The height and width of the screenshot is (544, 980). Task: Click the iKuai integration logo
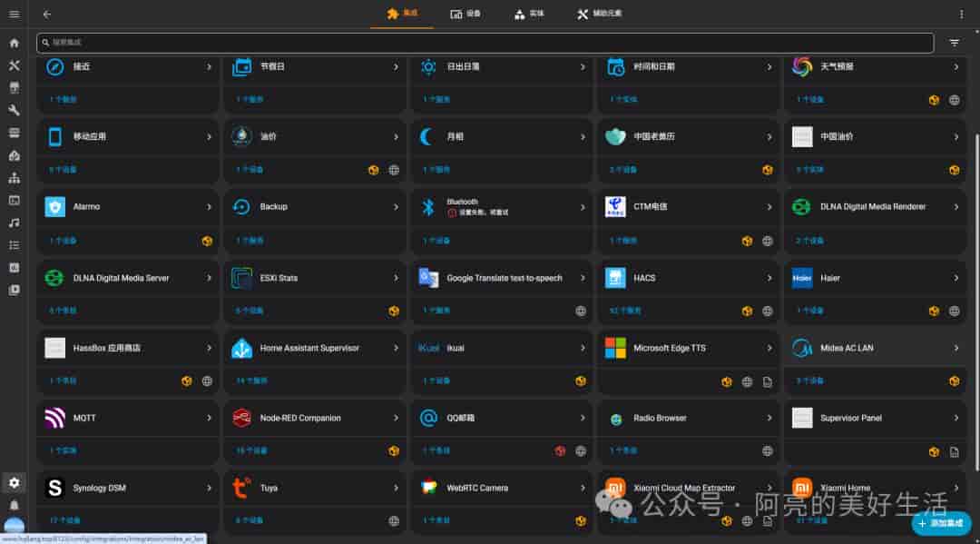click(428, 348)
